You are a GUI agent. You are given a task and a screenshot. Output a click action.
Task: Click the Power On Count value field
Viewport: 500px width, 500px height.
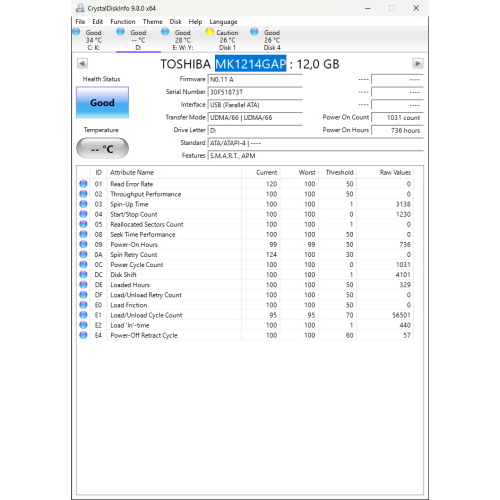click(397, 117)
